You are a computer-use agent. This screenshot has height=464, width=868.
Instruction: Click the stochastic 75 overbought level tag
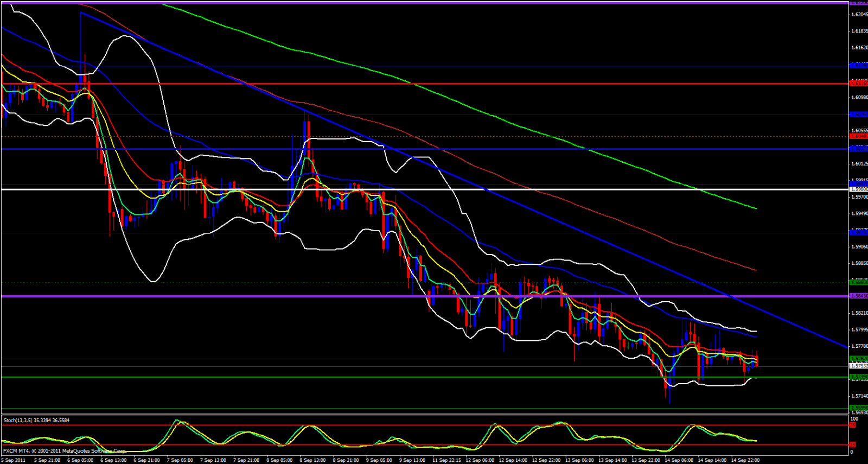tap(853, 425)
